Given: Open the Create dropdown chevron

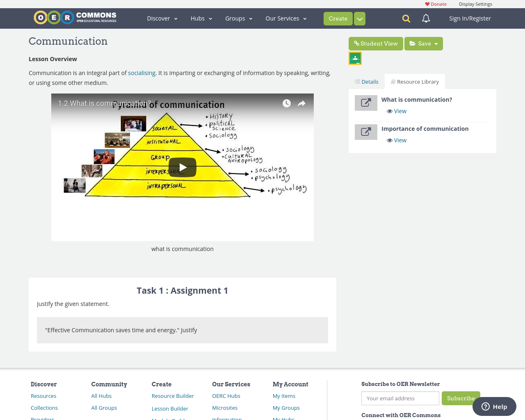Looking at the screenshot, I should pyautogui.click(x=359, y=18).
